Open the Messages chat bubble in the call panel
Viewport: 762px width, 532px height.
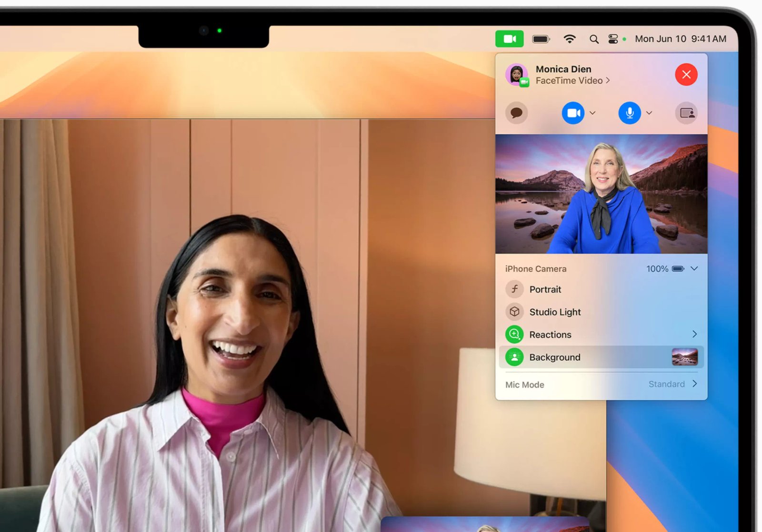[x=516, y=113]
